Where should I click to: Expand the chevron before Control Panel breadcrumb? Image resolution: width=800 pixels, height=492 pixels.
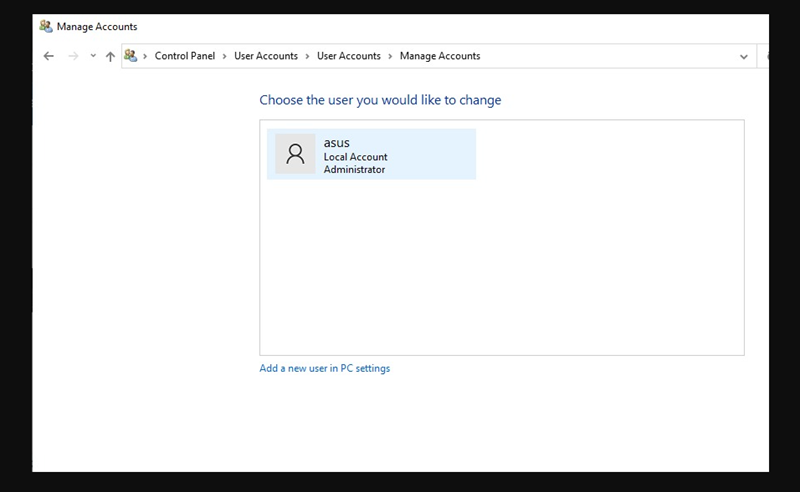pos(146,56)
